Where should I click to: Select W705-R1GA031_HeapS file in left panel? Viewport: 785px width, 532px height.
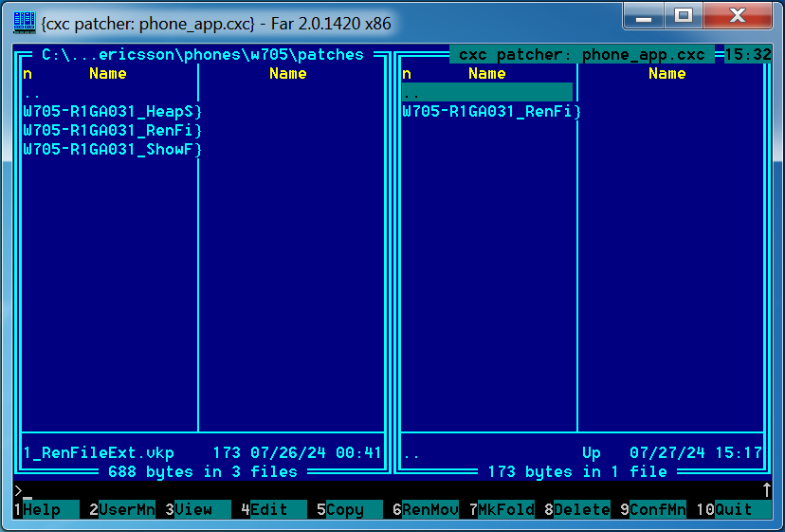pyautogui.click(x=112, y=111)
